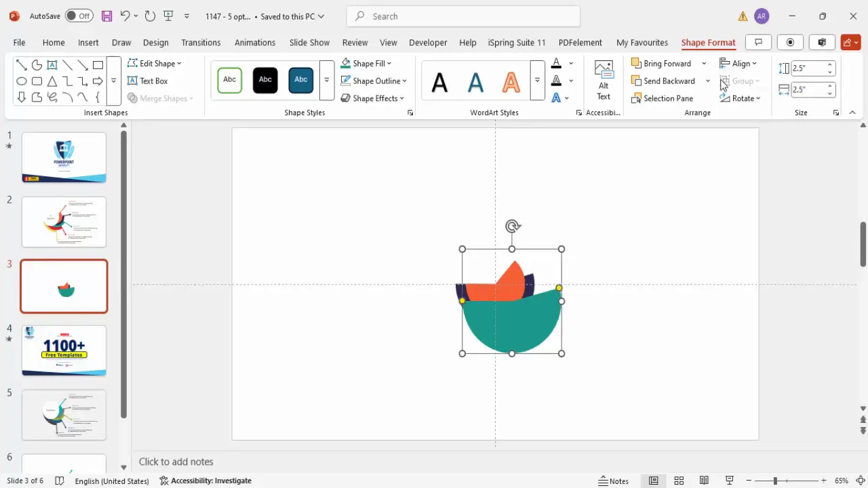Choose the oval shape
The image size is (868, 488).
coord(22,81)
